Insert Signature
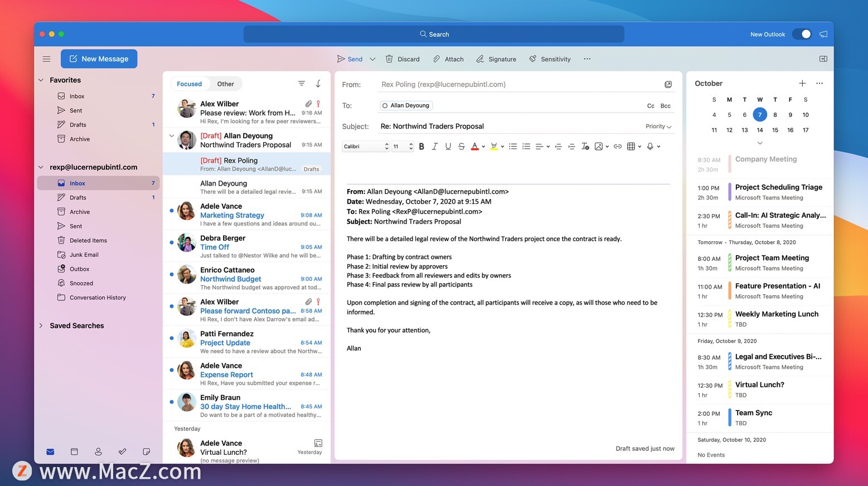Screen dimensions: 868x486 tap(496, 59)
